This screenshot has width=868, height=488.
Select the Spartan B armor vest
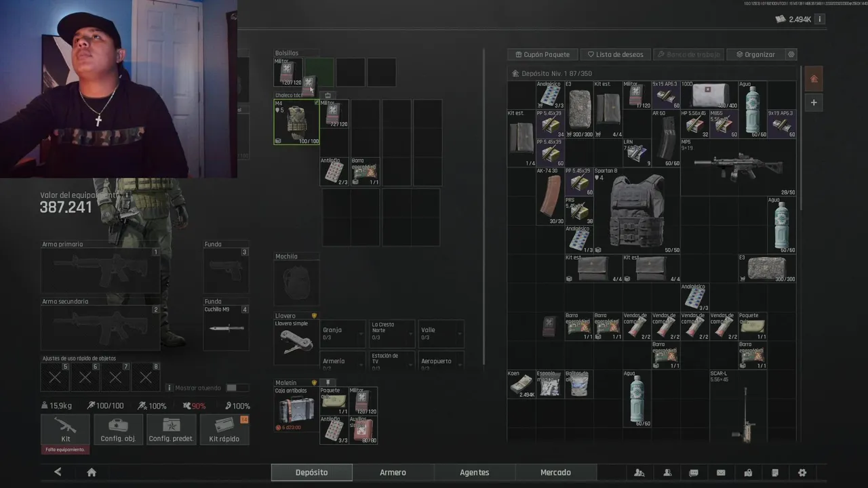pyautogui.click(x=637, y=211)
